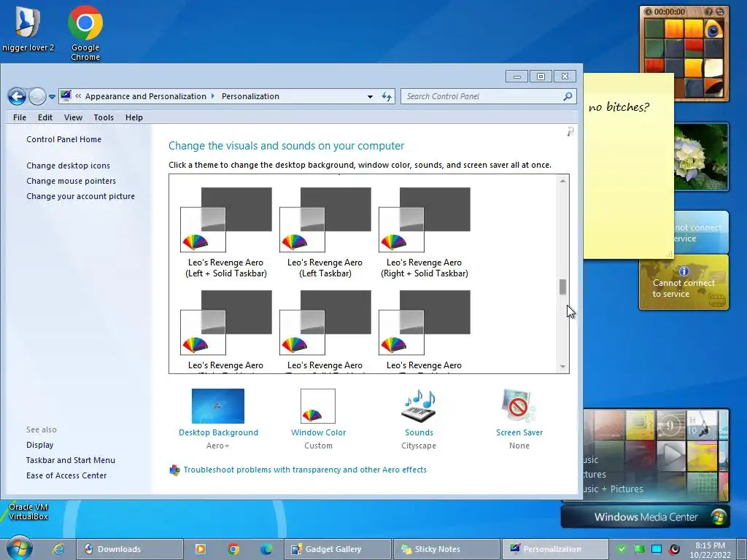Expand the double-chevron breadcrumb at address start
747x560 pixels.
pyautogui.click(x=78, y=96)
